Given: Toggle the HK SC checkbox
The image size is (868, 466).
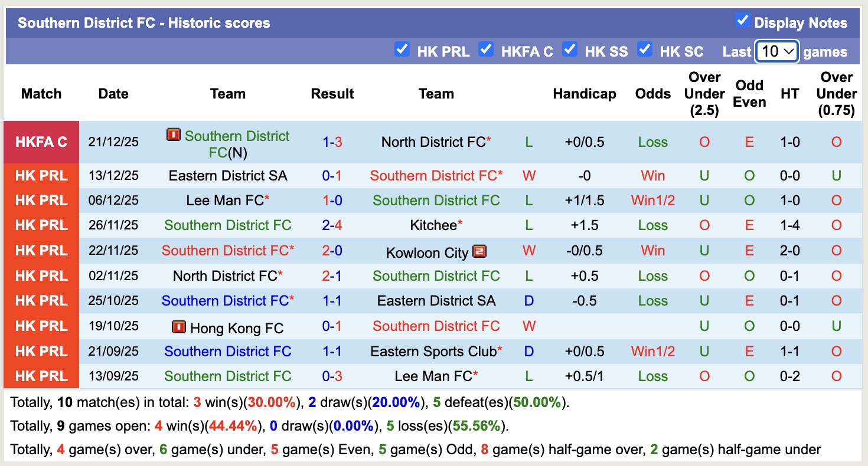Looking at the screenshot, I should pyautogui.click(x=645, y=50).
